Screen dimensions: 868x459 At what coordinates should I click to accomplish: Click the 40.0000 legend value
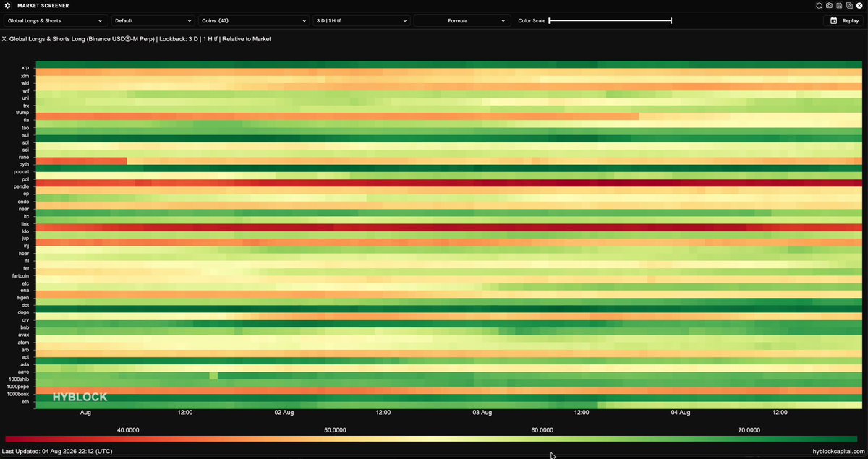(128, 429)
